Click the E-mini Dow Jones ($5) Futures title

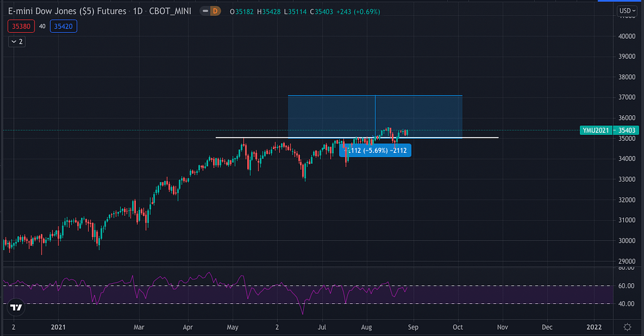(67, 11)
